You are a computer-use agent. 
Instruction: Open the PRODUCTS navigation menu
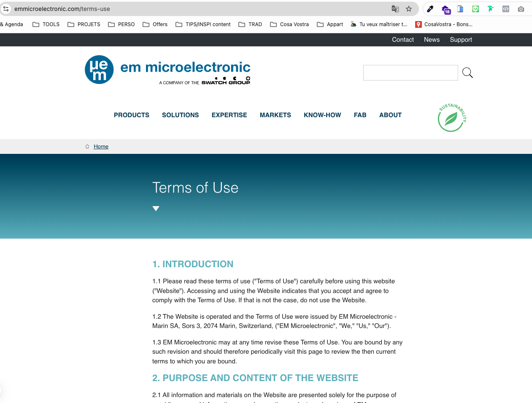click(132, 115)
